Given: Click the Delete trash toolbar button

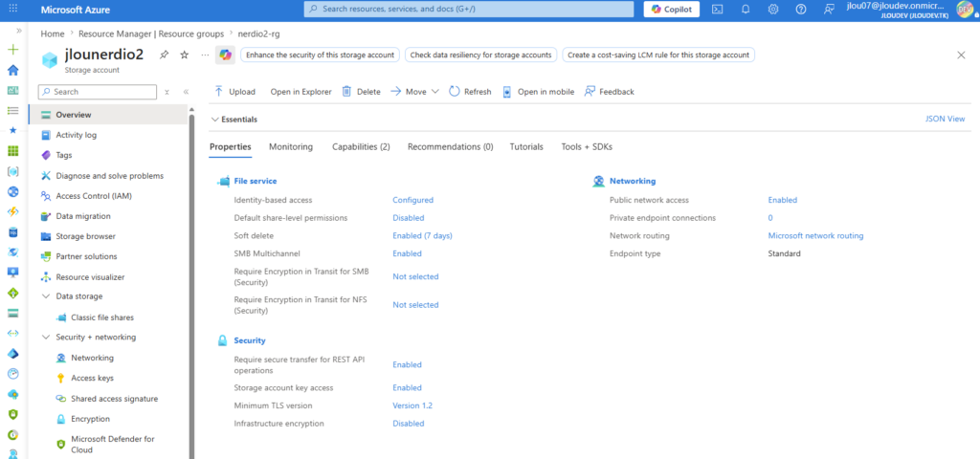Looking at the screenshot, I should [x=361, y=92].
